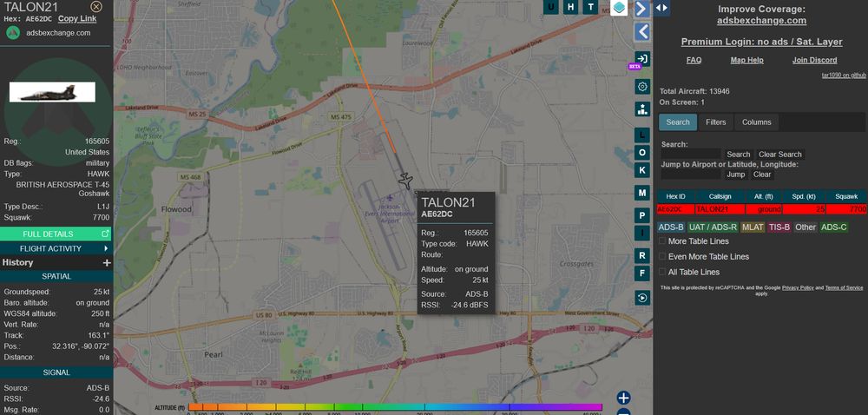Zoom in the map with plus
This screenshot has height=415, width=868.
click(x=624, y=398)
